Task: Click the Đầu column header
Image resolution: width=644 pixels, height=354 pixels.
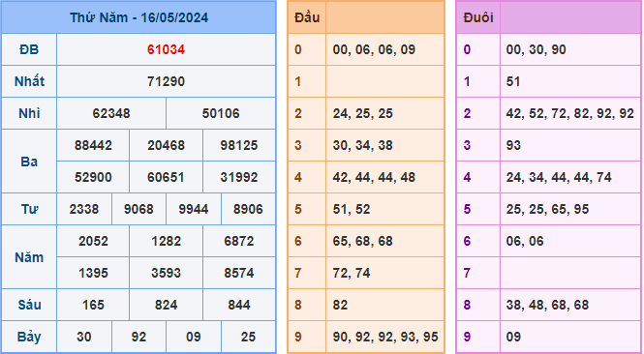Action: tap(307, 17)
